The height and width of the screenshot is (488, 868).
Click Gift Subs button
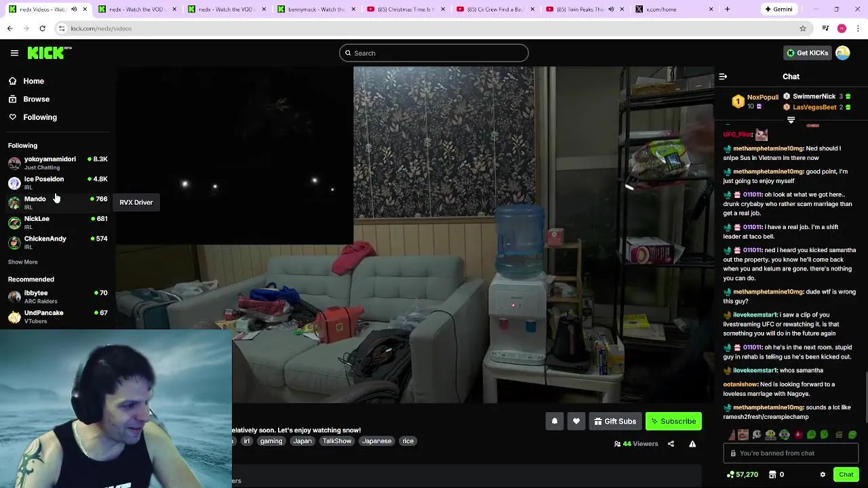[615, 421]
